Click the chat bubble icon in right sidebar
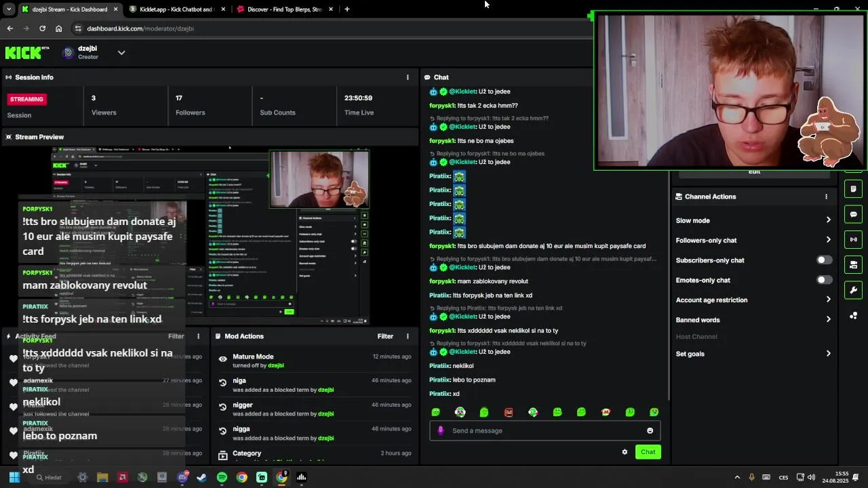Image resolution: width=868 pixels, height=488 pixels. 853,214
